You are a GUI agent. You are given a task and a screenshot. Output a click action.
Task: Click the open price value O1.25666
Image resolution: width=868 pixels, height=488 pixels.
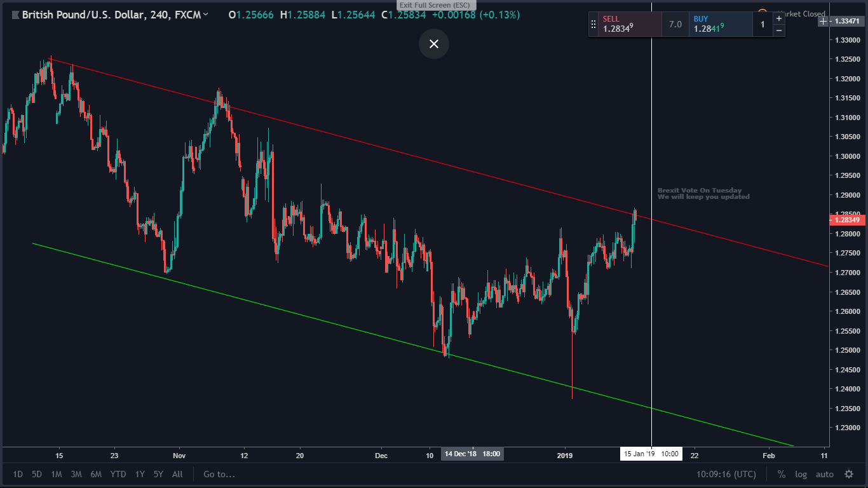[x=252, y=14]
